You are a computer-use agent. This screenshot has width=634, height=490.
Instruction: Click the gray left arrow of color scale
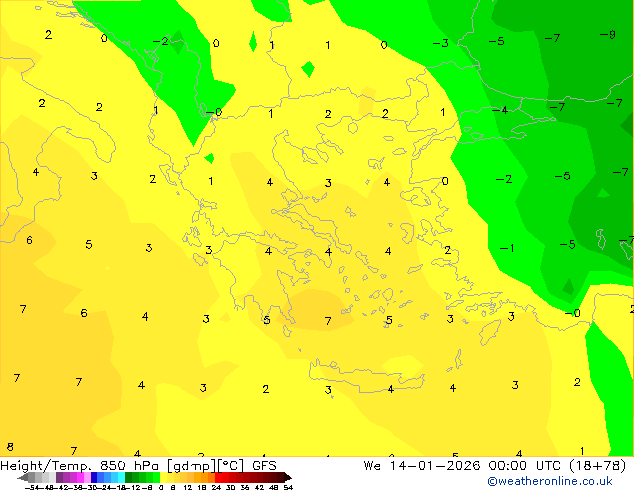coord(23,477)
